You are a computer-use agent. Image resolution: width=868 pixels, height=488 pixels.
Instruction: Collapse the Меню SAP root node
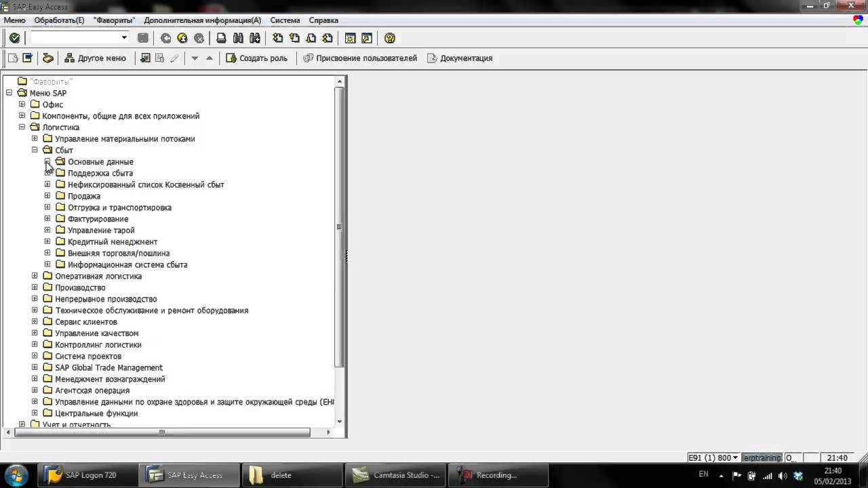point(9,93)
